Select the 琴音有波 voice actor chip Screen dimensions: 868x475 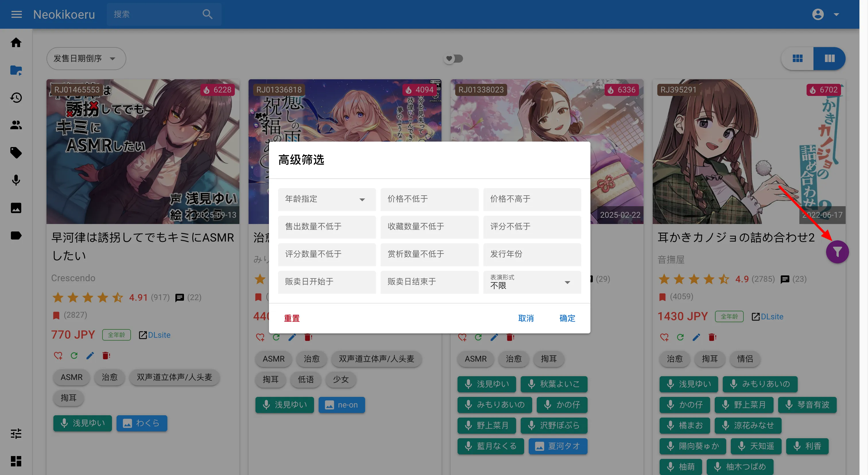[x=807, y=405]
